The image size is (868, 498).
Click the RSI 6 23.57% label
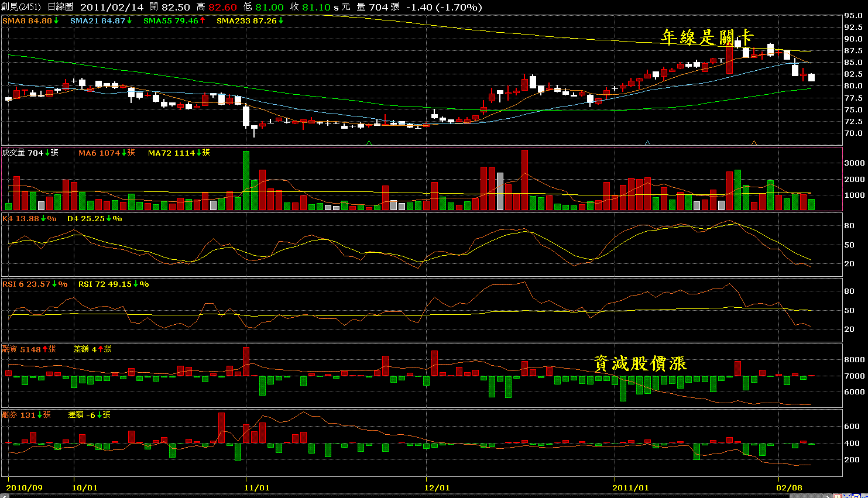coord(35,284)
